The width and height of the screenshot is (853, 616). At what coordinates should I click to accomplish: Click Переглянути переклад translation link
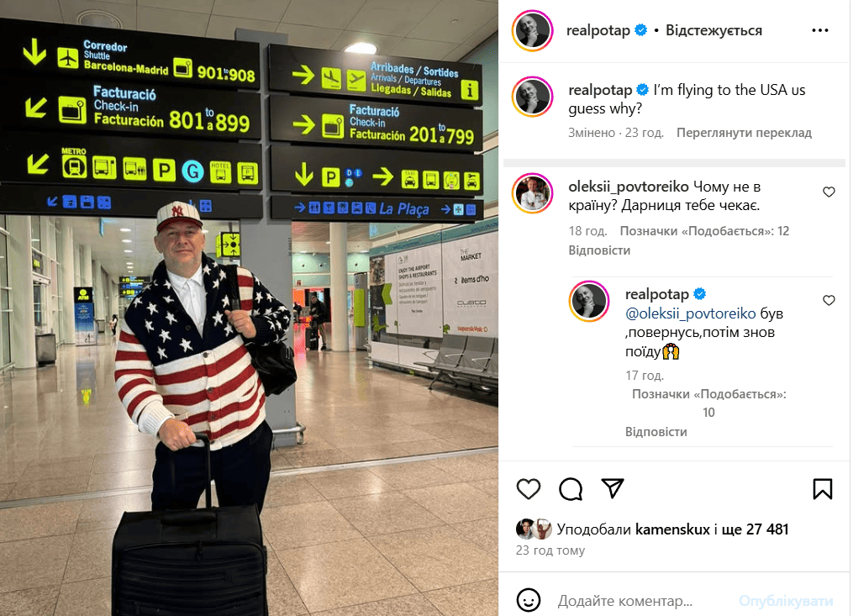(x=744, y=133)
